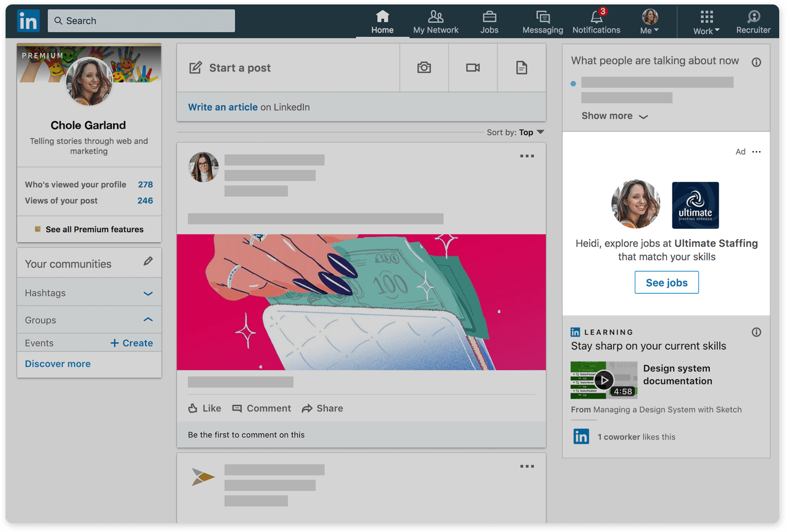Edit Your communities with the pencil icon
The height and width of the screenshot is (532, 787).
(148, 262)
